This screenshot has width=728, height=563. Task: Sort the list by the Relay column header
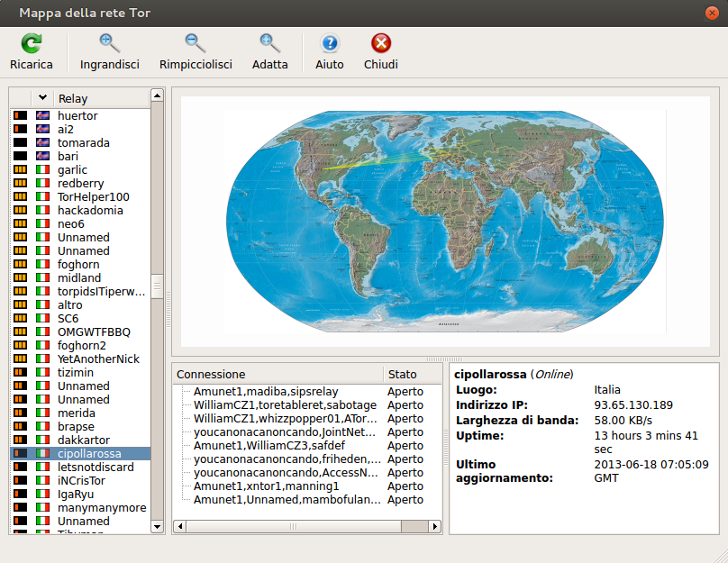[102, 98]
